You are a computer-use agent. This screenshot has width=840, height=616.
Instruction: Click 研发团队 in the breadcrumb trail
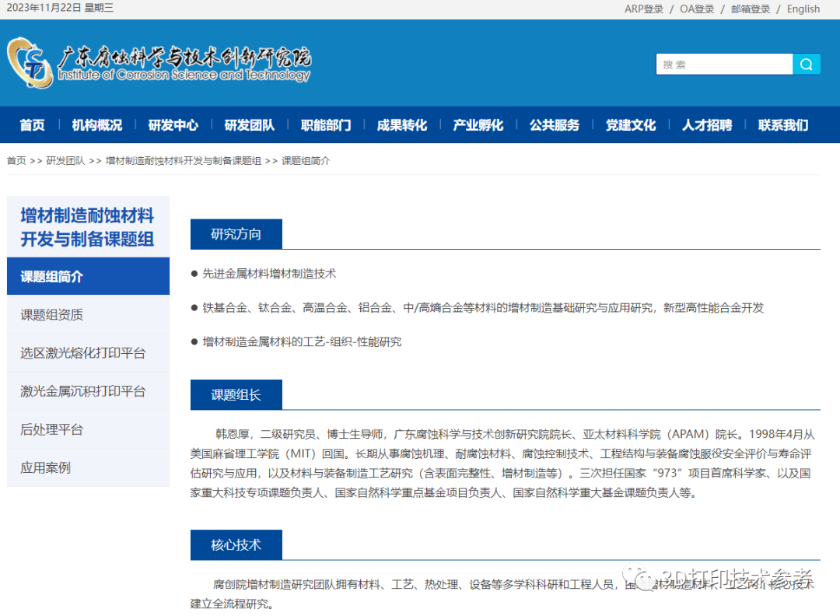tap(65, 161)
